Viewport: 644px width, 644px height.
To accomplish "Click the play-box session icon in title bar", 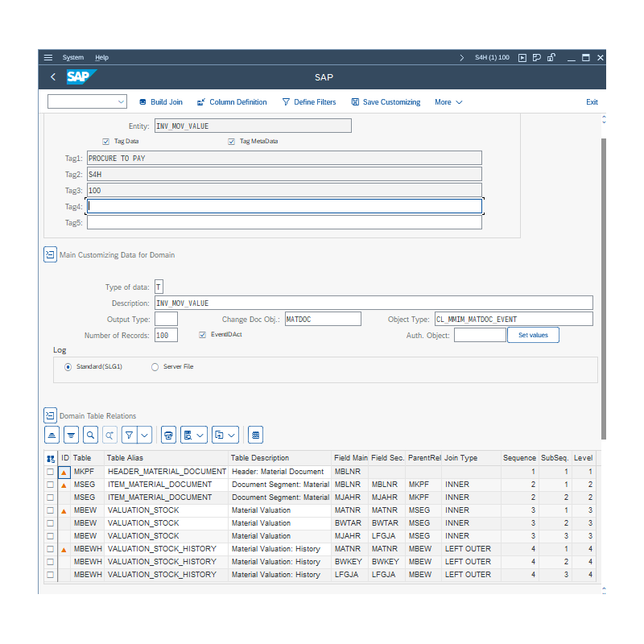I will click(522, 57).
